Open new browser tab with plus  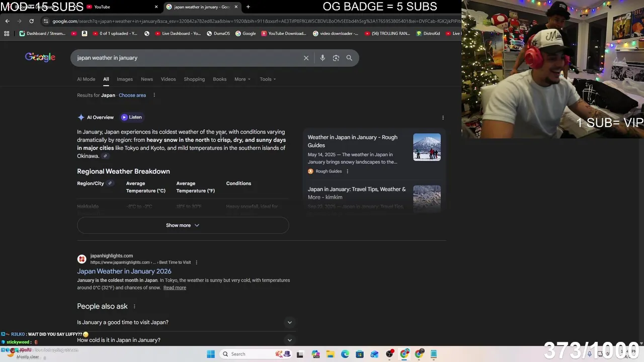coord(248,7)
